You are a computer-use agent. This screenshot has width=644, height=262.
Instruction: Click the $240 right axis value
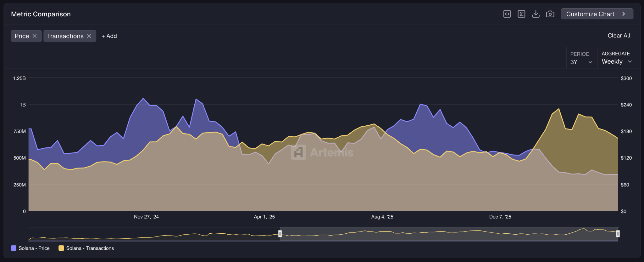click(626, 105)
